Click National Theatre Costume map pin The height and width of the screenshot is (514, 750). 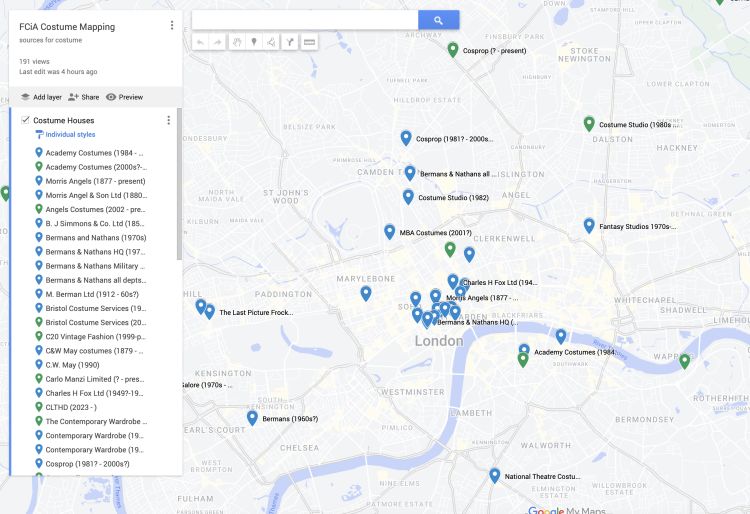pyautogui.click(x=495, y=475)
